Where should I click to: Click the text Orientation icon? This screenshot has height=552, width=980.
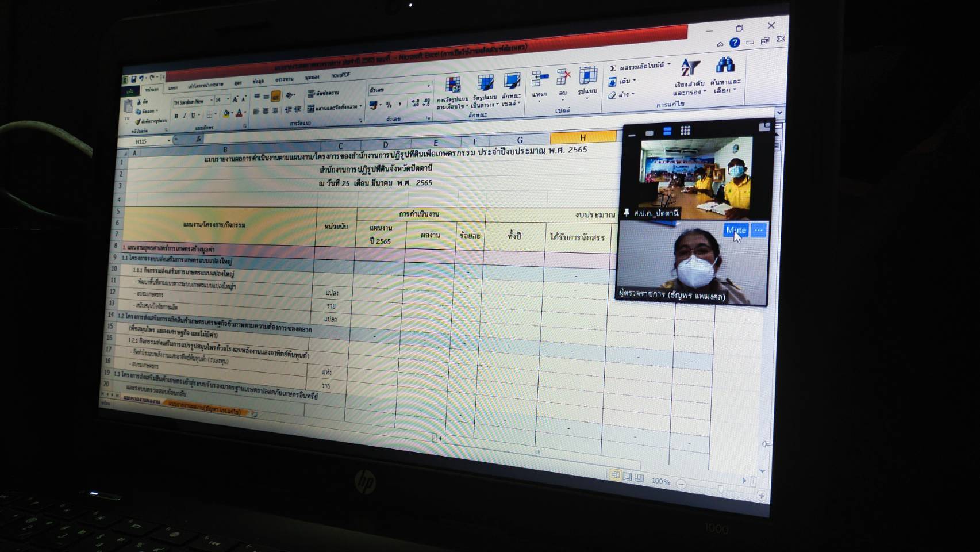click(x=289, y=95)
